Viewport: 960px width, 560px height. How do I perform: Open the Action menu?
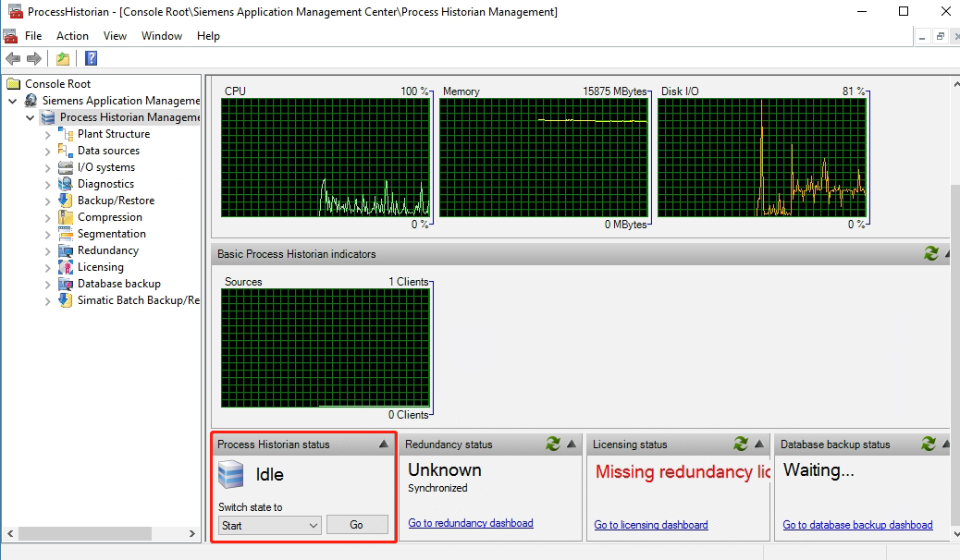[x=72, y=36]
